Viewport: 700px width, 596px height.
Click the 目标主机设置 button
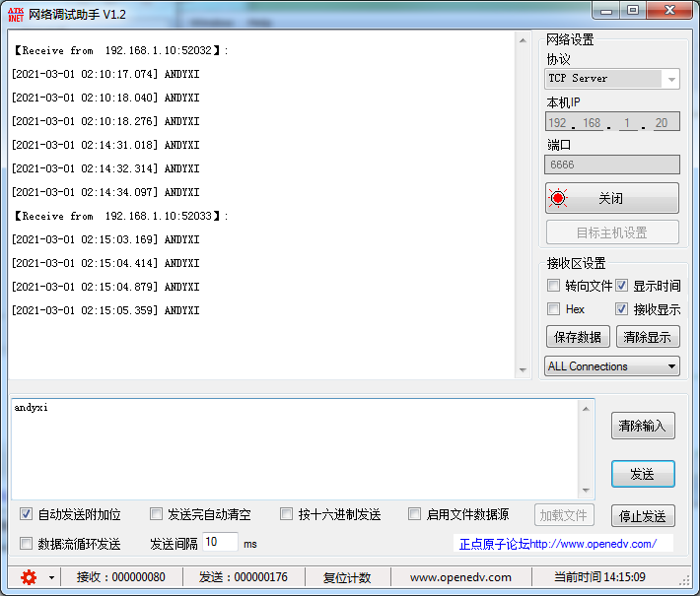612,232
